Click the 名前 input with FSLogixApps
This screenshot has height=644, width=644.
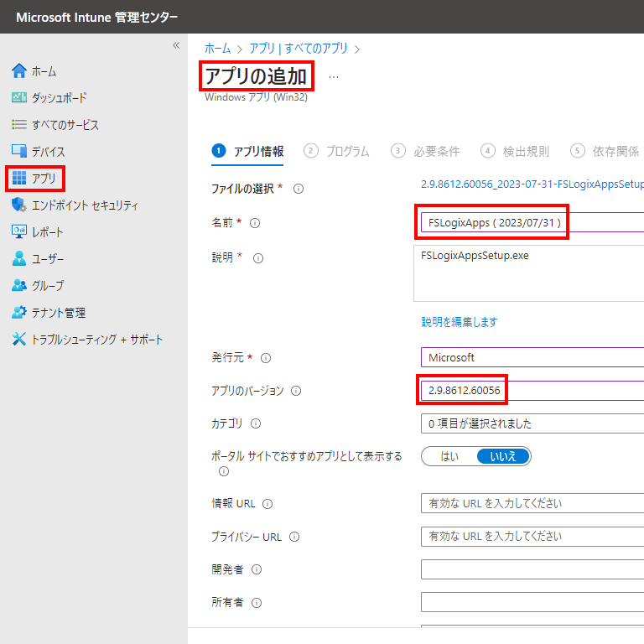tap(532, 222)
